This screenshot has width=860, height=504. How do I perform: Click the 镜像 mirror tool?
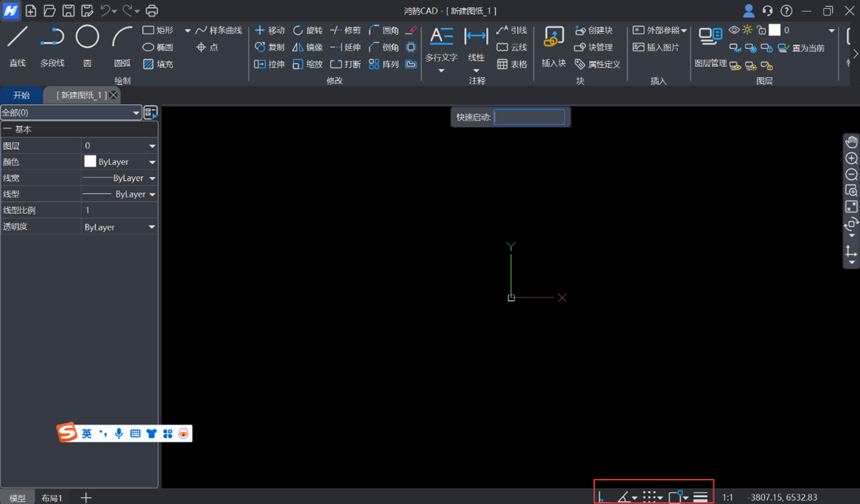click(x=308, y=47)
